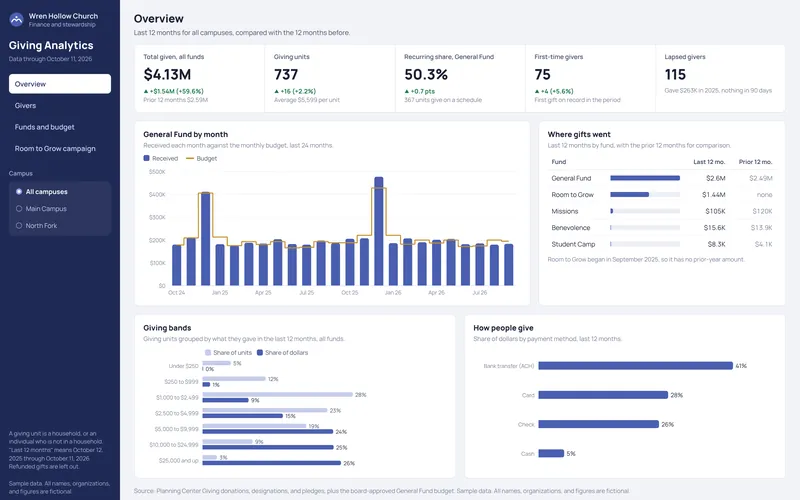Screen dimensions: 800x500
Task: Click the Prior 12 mo. column header
Action: pyautogui.click(x=756, y=162)
